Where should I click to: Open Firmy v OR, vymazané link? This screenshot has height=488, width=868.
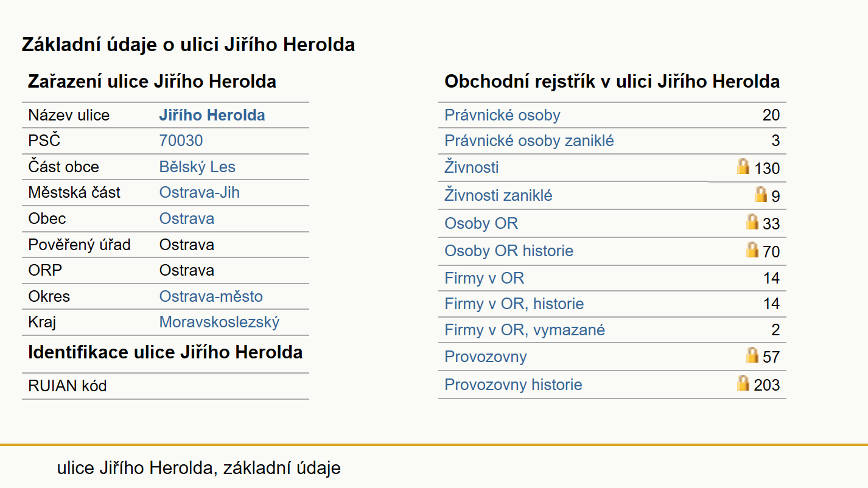[x=525, y=330]
